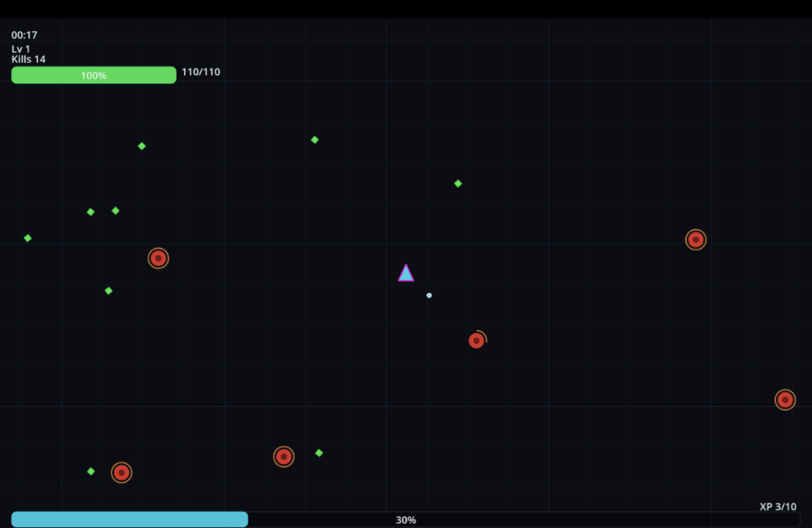This screenshot has width=812, height=528.
Task: Select the green gem near the upper right quadrant
Action: tap(458, 183)
